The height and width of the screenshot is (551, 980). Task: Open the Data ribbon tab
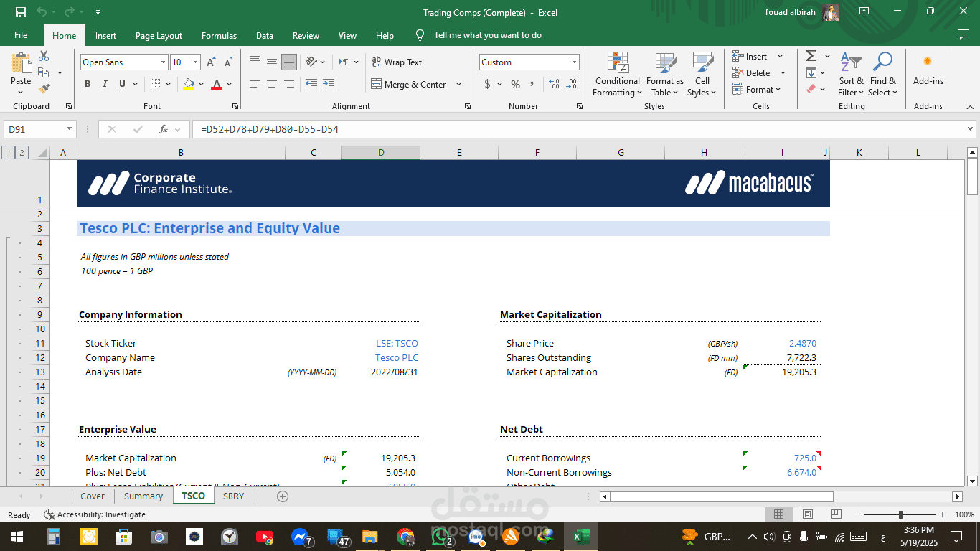pyautogui.click(x=265, y=35)
